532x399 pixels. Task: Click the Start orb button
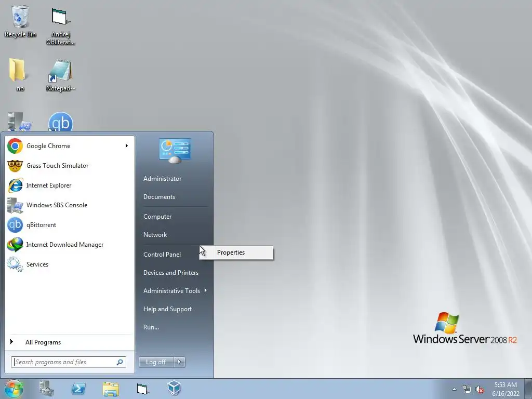14,389
